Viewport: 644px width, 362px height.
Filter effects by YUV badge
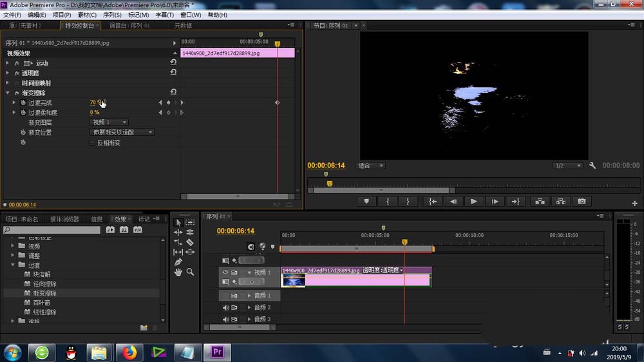pos(138,230)
